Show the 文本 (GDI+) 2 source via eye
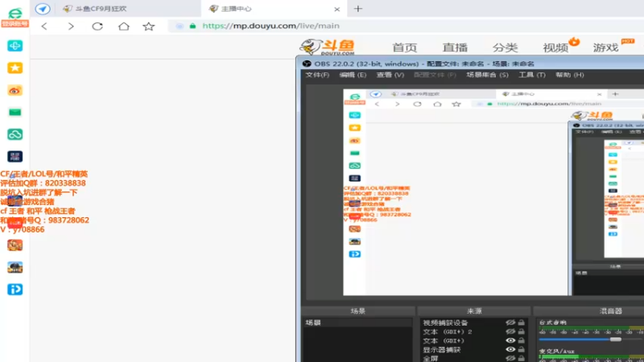Image resolution: width=644 pixels, height=362 pixels. click(x=510, y=331)
